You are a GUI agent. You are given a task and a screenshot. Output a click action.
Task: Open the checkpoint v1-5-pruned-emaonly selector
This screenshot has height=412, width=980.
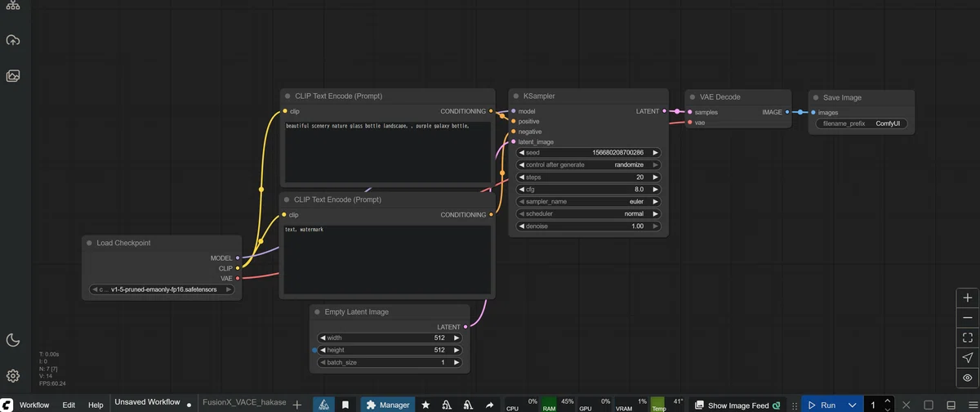pos(162,289)
